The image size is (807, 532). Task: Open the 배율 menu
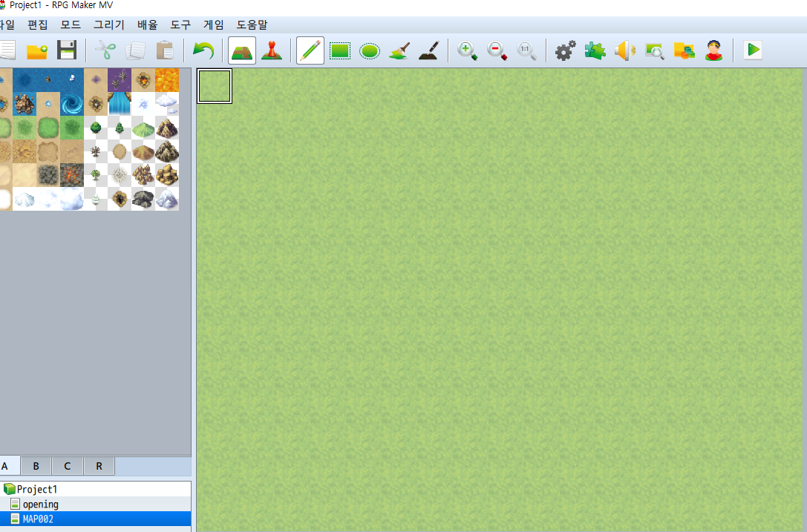point(148,24)
